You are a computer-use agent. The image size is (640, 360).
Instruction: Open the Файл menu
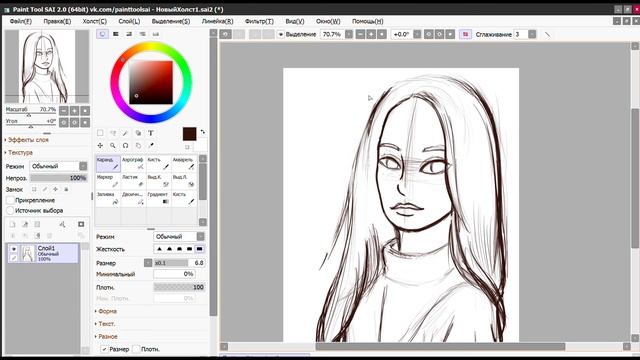20,21
